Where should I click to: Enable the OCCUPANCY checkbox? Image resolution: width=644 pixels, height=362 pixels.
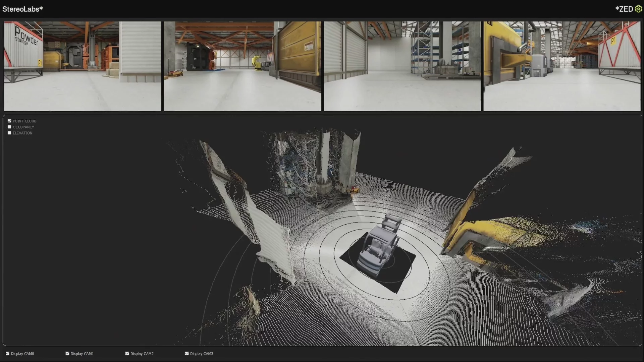(x=9, y=127)
